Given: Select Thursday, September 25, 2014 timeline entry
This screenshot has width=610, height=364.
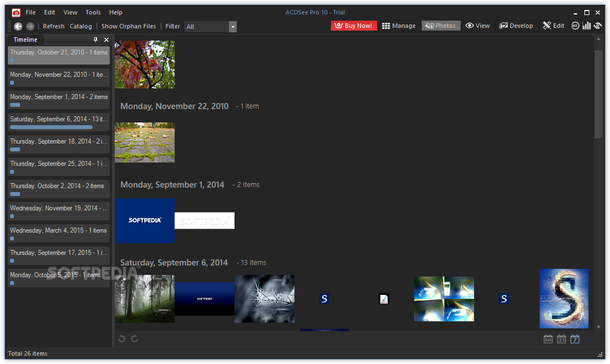Looking at the screenshot, I should [x=58, y=166].
